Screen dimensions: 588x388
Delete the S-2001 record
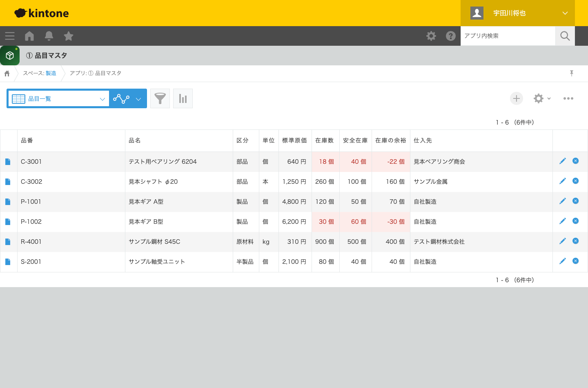tap(576, 261)
